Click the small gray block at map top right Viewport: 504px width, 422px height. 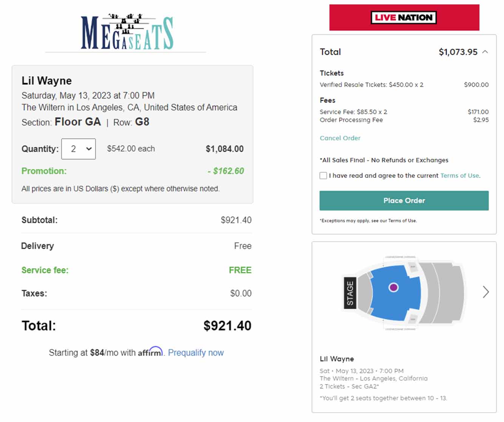[413, 267]
